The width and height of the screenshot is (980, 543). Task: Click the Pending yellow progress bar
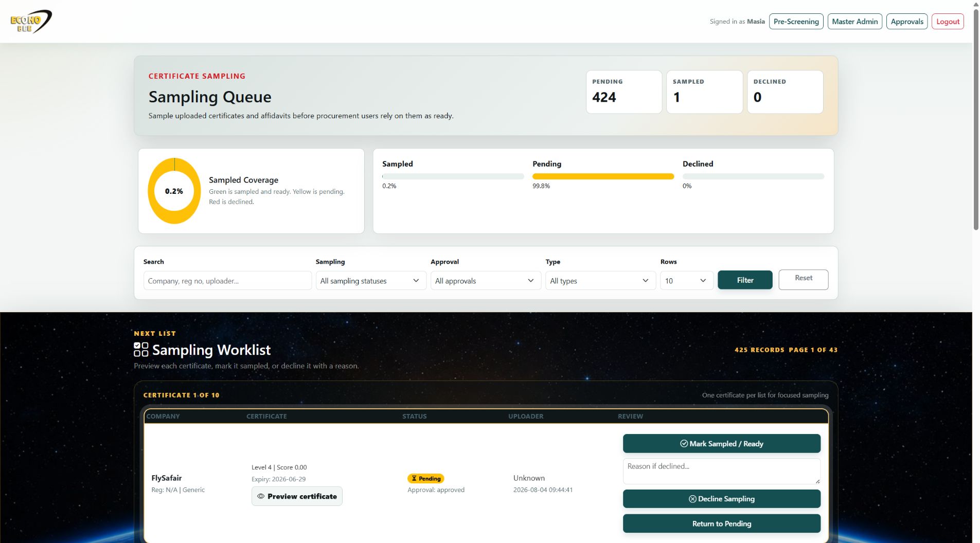[x=603, y=176]
